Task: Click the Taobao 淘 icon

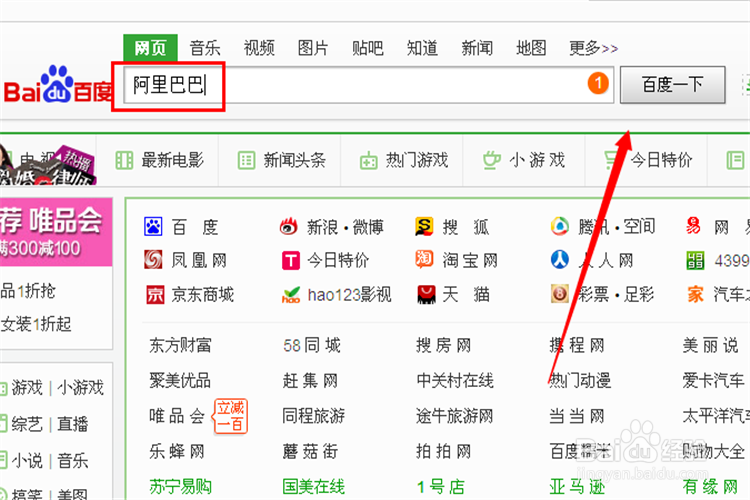Action: (424, 259)
